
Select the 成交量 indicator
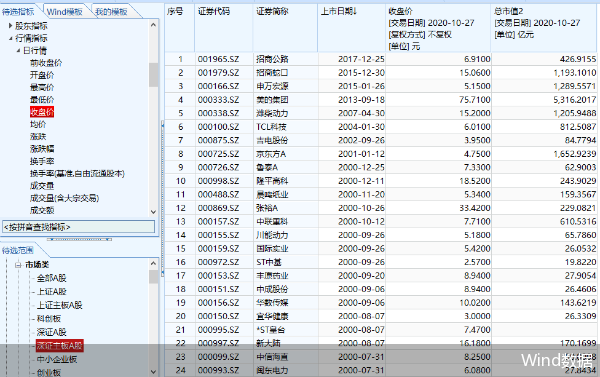[42, 186]
